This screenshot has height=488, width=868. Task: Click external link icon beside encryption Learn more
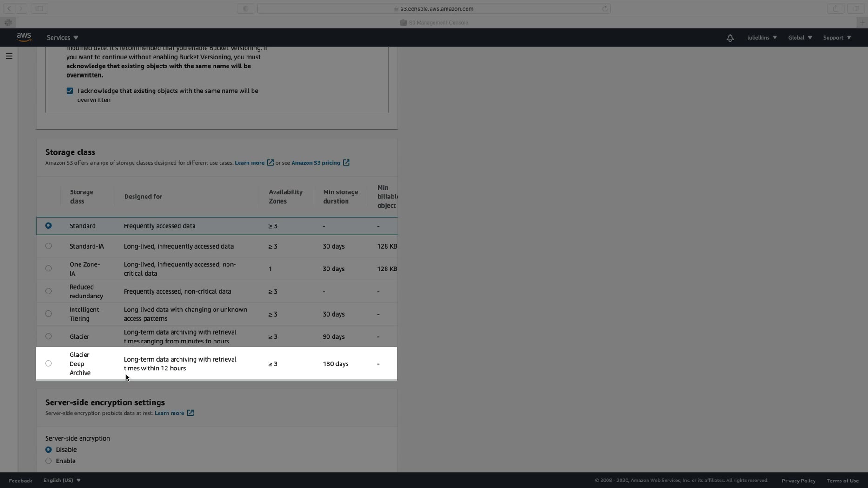tap(190, 413)
